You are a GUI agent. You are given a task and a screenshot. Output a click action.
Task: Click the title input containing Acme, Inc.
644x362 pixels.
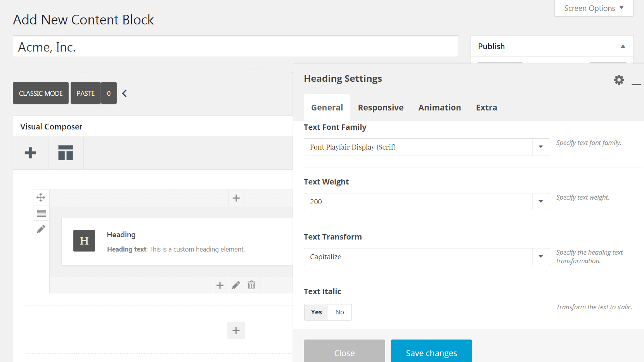(236, 47)
